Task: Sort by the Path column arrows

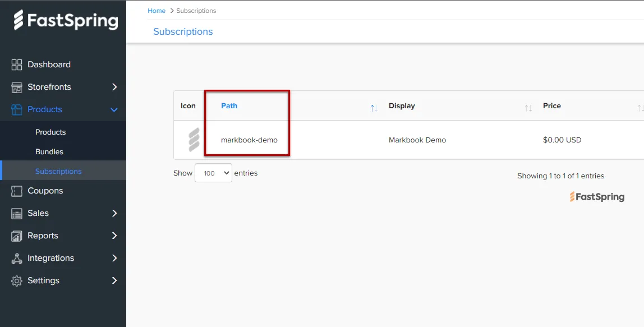Action: coord(374,108)
